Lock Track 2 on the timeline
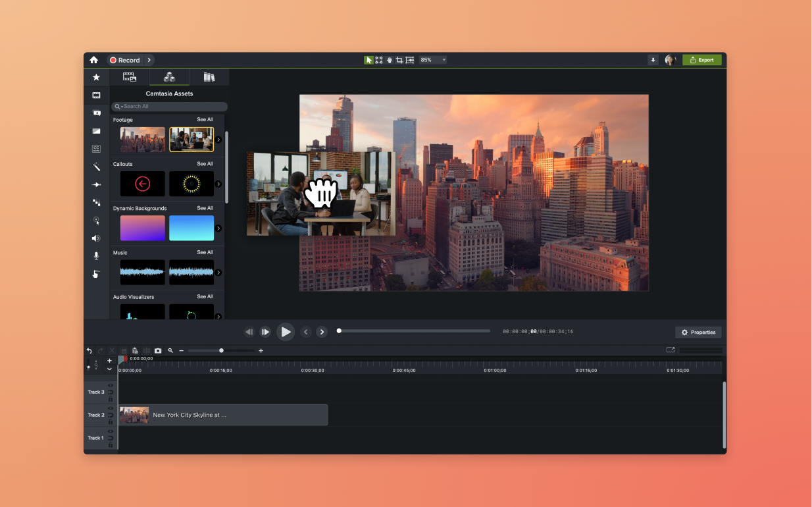812x507 pixels. [111, 421]
